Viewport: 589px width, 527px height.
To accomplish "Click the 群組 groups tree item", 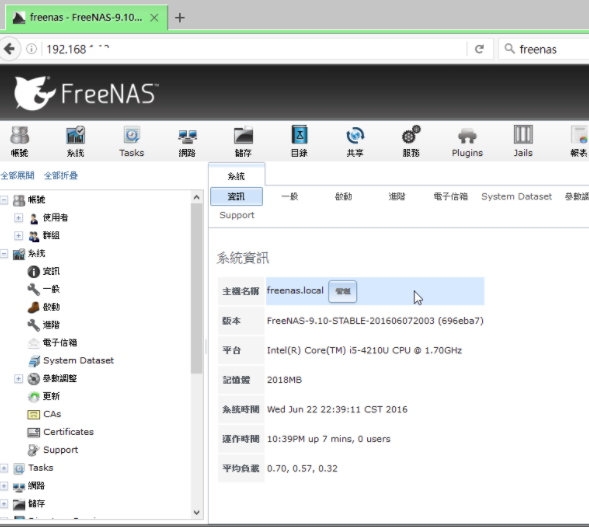I will [51, 236].
